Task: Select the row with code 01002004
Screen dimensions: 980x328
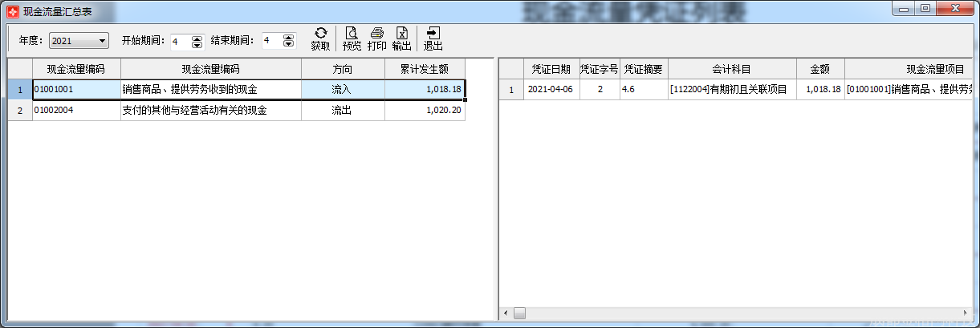Action: click(x=76, y=111)
